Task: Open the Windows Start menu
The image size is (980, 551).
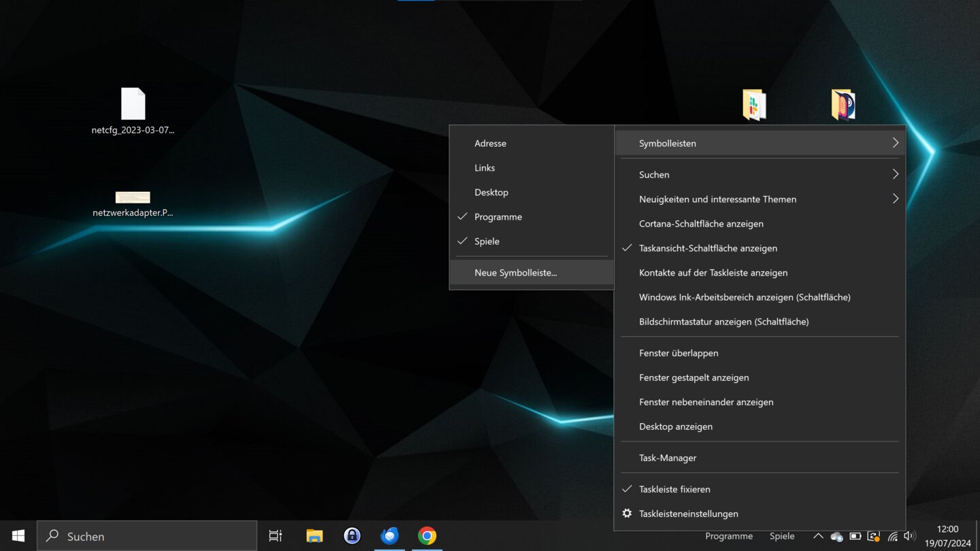Action: [x=18, y=536]
